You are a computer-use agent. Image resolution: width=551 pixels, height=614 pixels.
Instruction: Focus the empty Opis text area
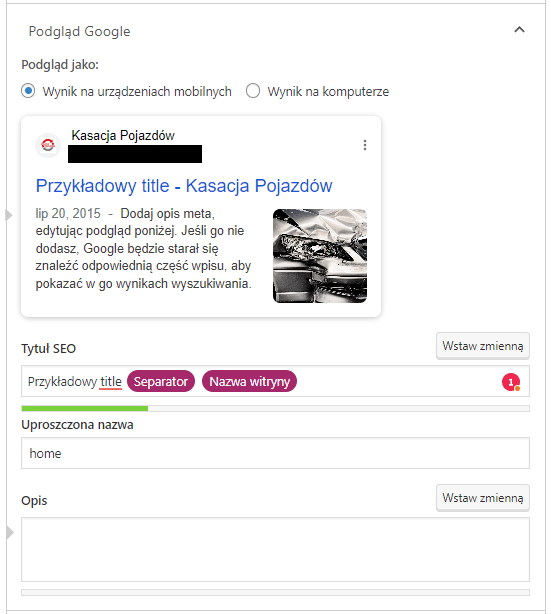(275, 549)
